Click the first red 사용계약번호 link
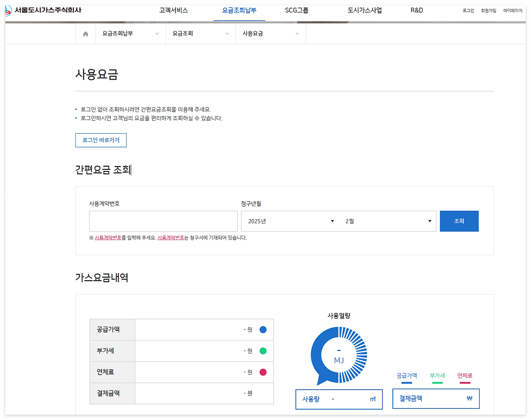 point(108,238)
